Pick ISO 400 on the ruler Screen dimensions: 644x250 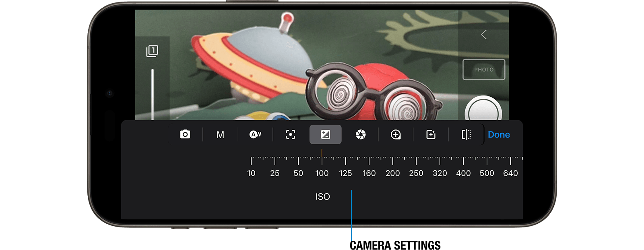click(x=463, y=173)
